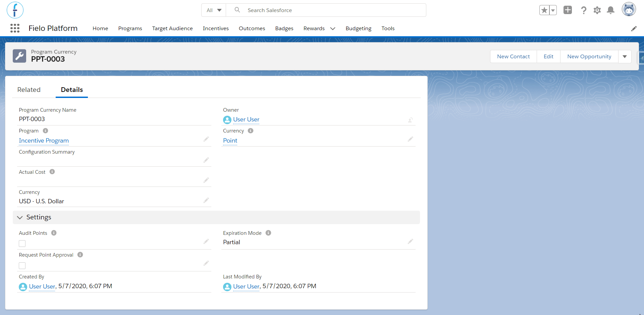
Task: Show Audit Points help info icon
Action: 54,233
